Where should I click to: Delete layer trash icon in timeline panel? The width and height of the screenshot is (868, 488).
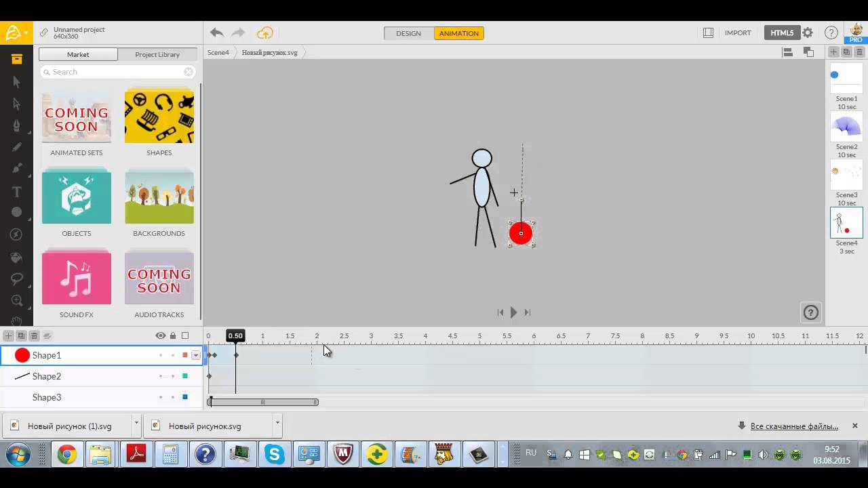pos(34,335)
